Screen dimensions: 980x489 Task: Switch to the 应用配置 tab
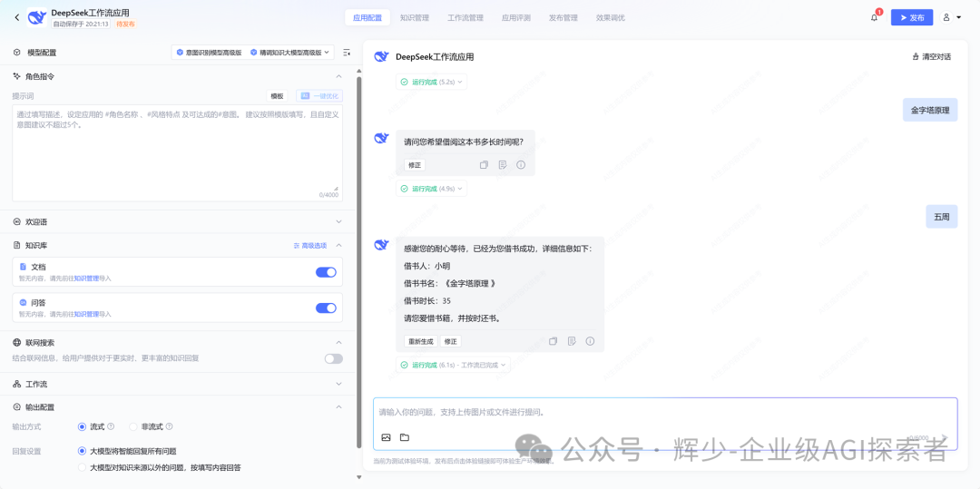[367, 17]
